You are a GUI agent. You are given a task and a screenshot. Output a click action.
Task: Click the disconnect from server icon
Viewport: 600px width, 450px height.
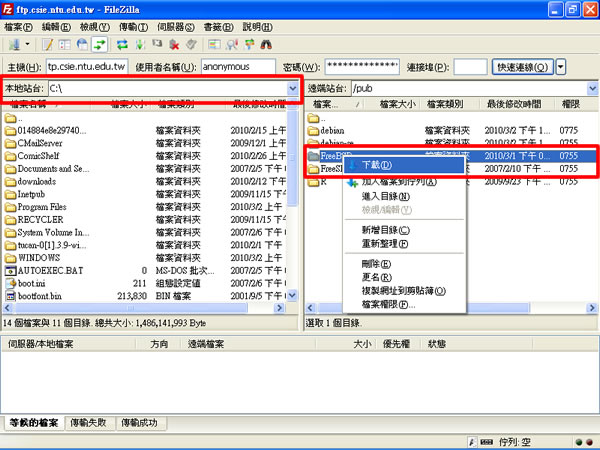click(x=174, y=45)
